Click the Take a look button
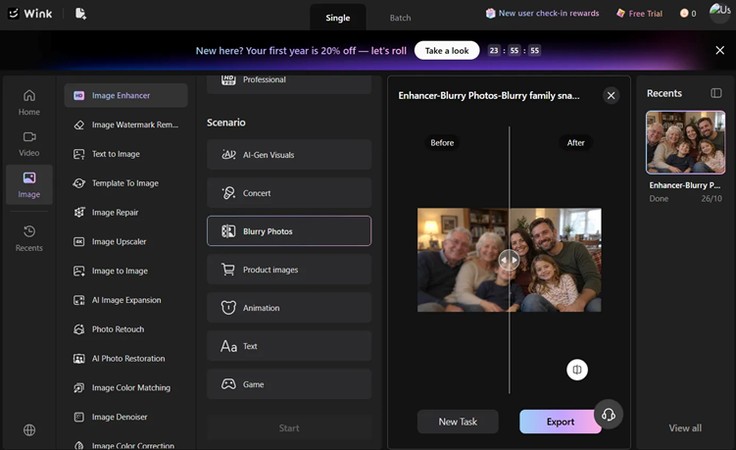 447,51
